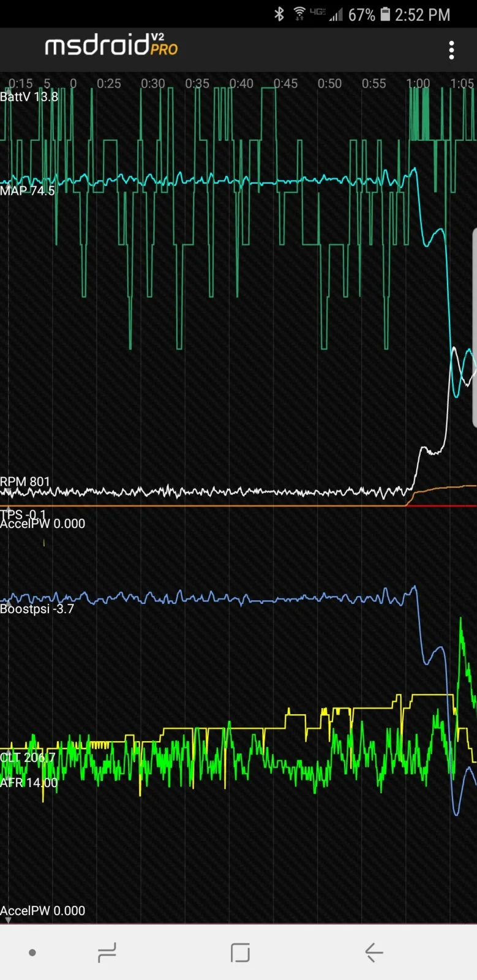The image size is (477, 980).
Task: Select the BattV 13.8 trace label
Action: tap(29, 97)
